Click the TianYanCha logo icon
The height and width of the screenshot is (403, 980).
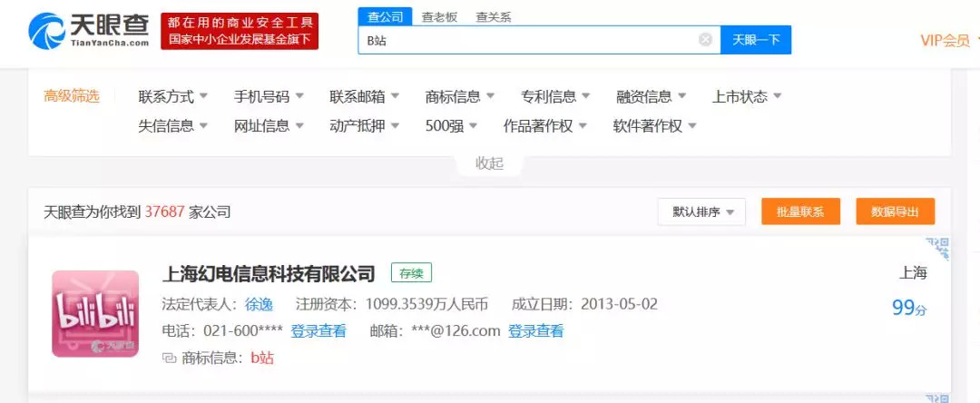click(45, 32)
